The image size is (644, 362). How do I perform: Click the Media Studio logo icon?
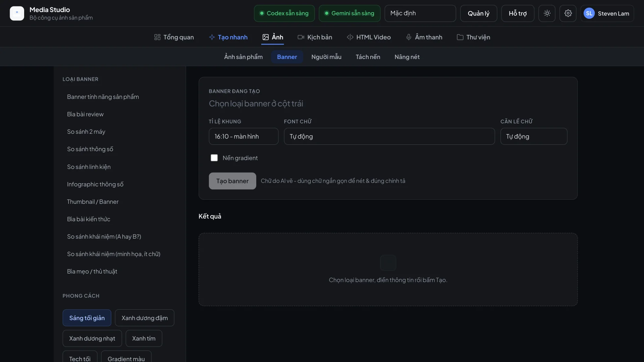pos(17,13)
